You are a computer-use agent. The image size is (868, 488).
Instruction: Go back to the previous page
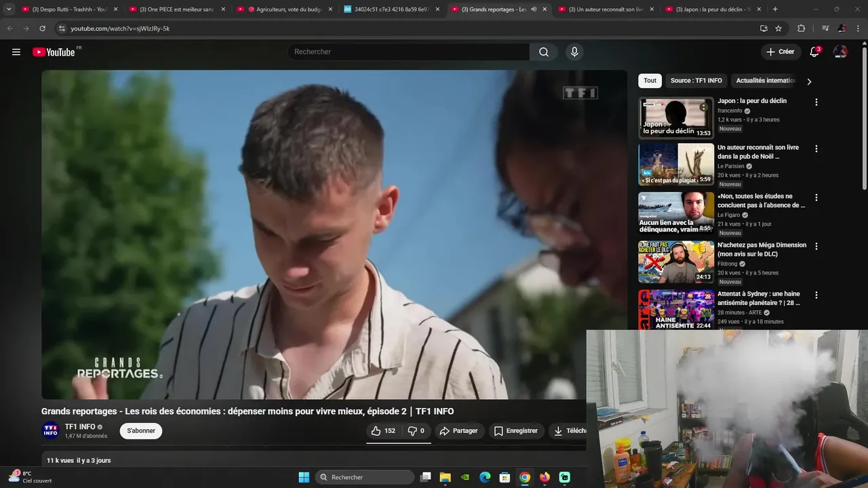click(x=9, y=28)
